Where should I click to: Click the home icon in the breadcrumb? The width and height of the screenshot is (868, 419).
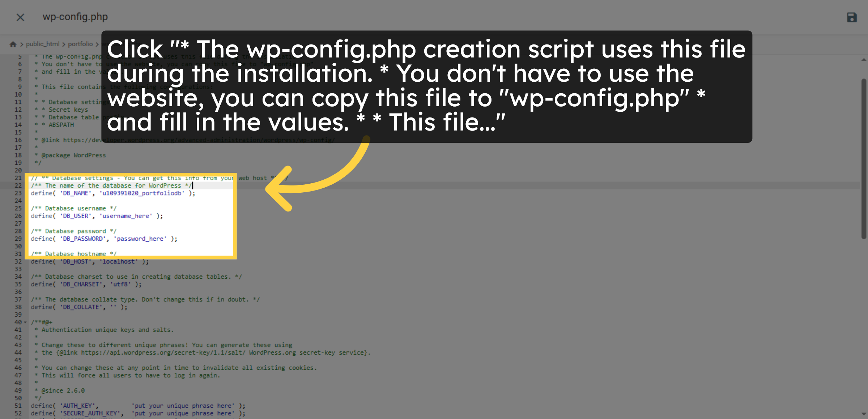pyautogui.click(x=13, y=44)
